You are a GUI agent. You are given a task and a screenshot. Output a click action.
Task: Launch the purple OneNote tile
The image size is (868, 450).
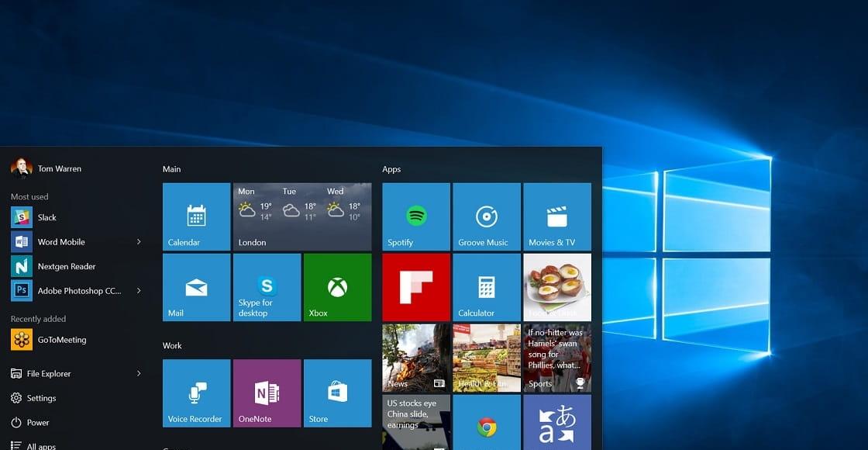click(x=267, y=393)
